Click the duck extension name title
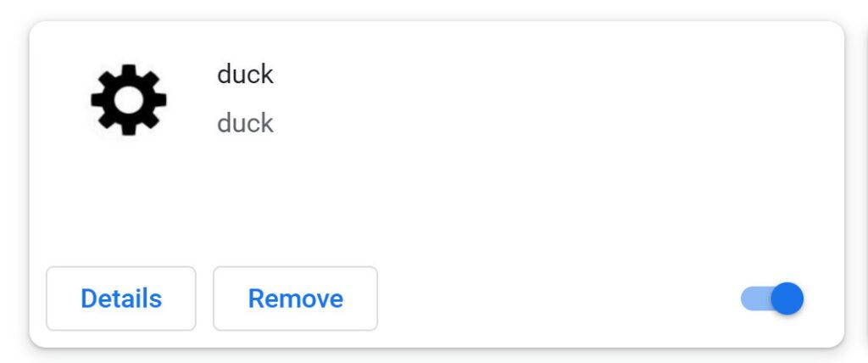Image resolution: width=868 pixels, height=363 pixels. (245, 75)
